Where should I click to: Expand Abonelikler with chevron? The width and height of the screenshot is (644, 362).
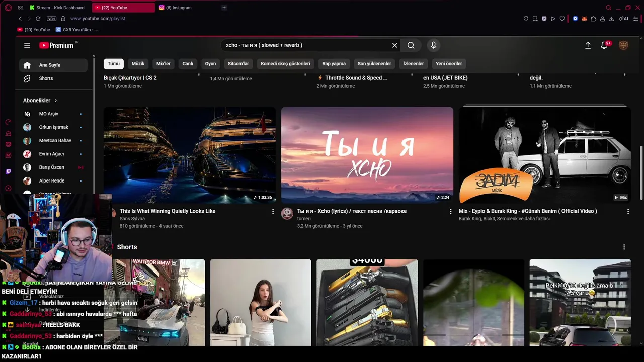pos(56,101)
